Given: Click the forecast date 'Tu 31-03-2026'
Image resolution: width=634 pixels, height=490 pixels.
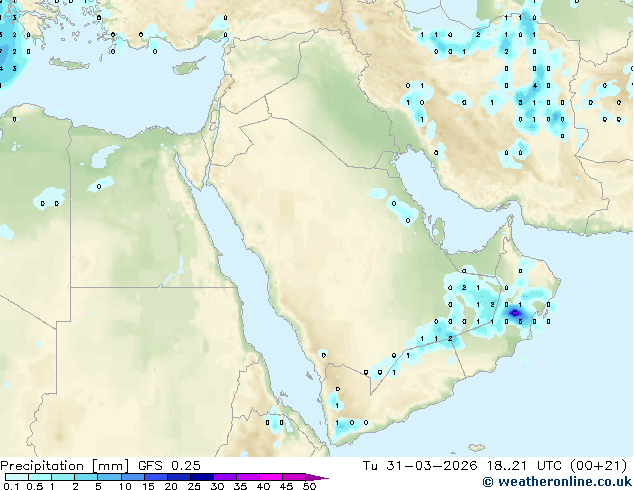Looking at the screenshot, I should [420, 466].
